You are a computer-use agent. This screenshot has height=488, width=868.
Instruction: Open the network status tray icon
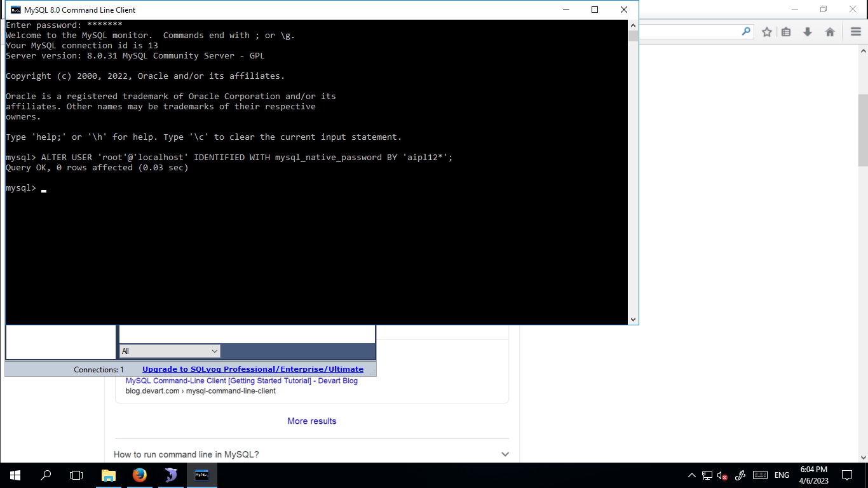[707, 475]
